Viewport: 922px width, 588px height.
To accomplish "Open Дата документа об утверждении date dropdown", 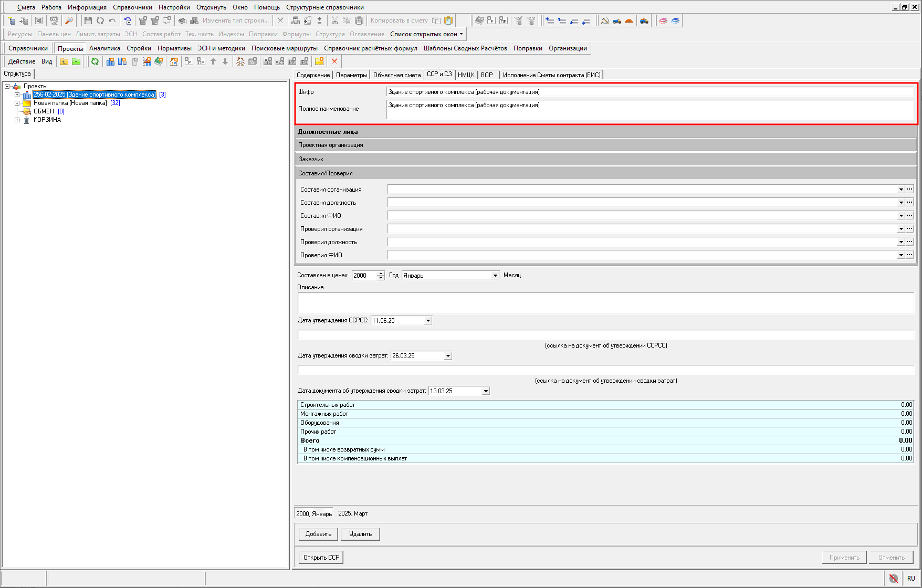I will [x=486, y=391].
